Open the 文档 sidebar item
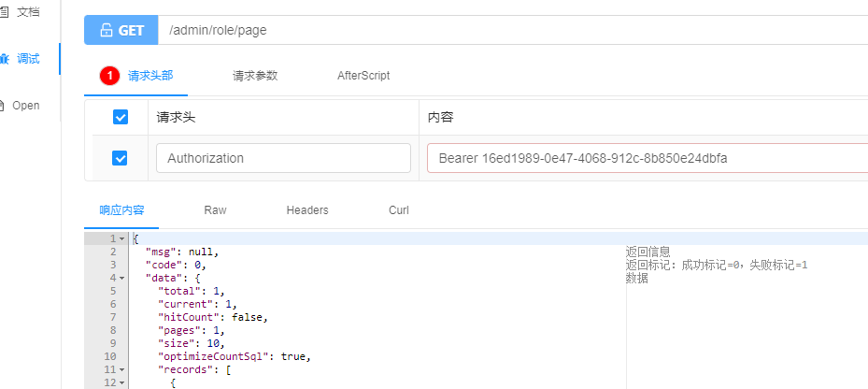The height and width of the screenshot is (389, 868). tap(28, 12)
